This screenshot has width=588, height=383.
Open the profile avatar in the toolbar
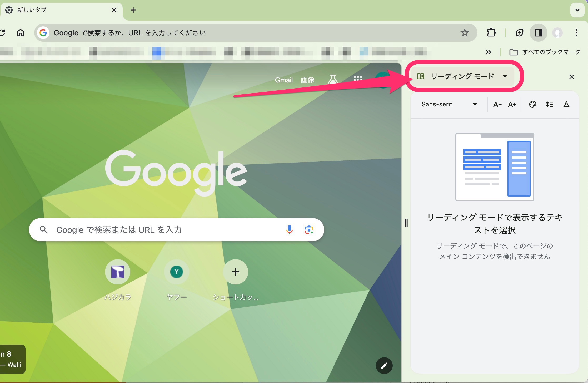[x=557, y=33]
